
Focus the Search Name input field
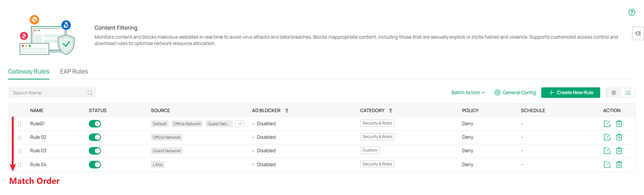click(x=52, y=93)
